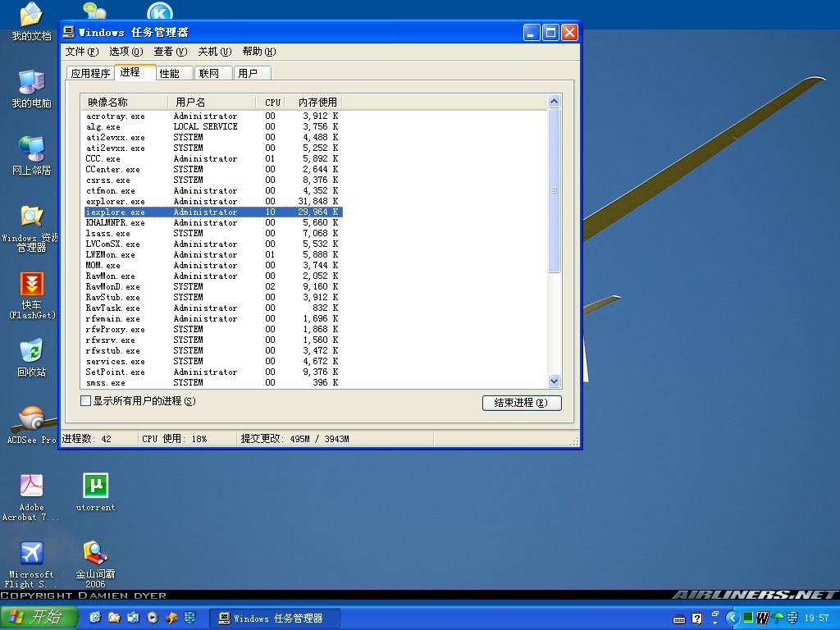The width and height of the screenshot is (840, 630).
Task: Open the 文件(F) menu
Action: coord(82,52)
